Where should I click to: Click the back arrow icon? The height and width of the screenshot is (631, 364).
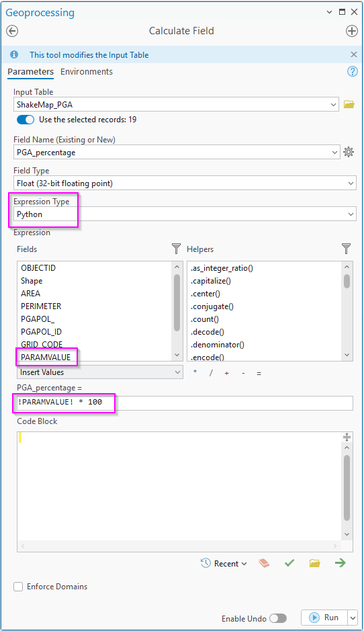tap(12, 31)
